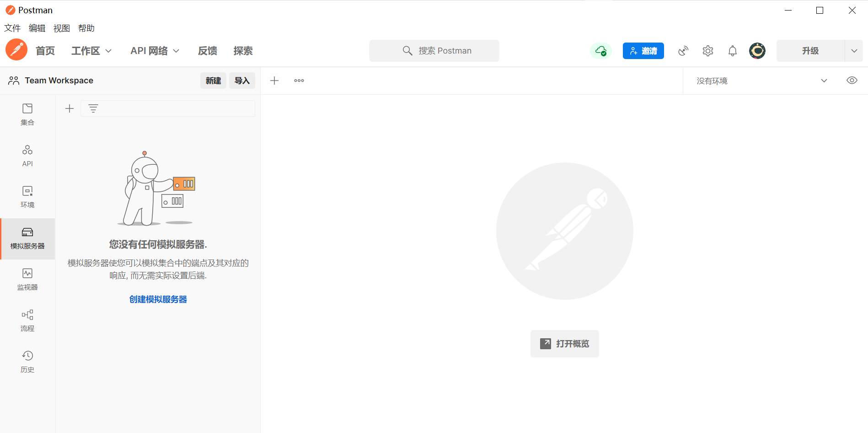Open the three-dots tab options menu

pos(299,81)
